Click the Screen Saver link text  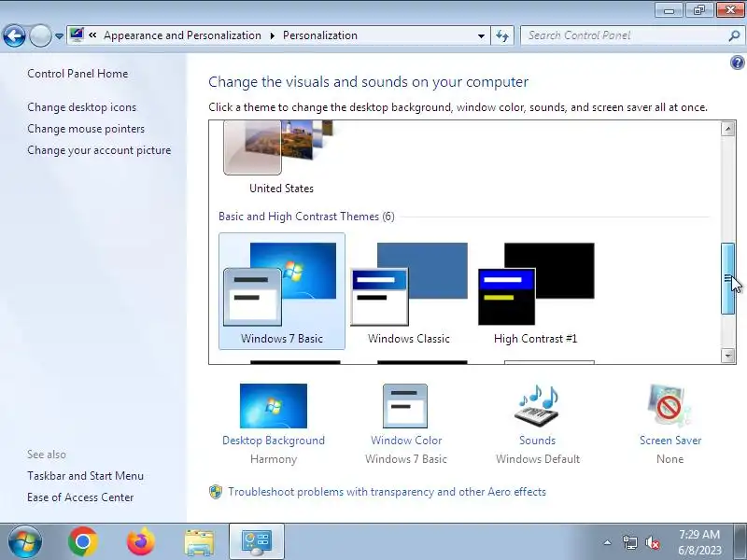point(670,441)
